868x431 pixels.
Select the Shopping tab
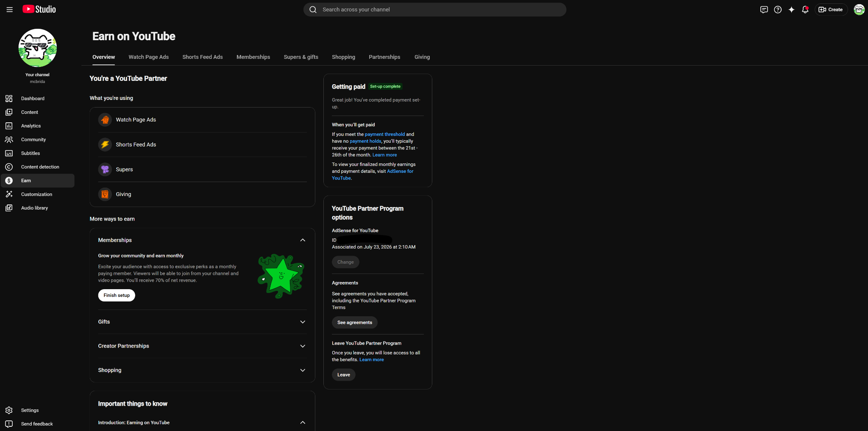343,57
